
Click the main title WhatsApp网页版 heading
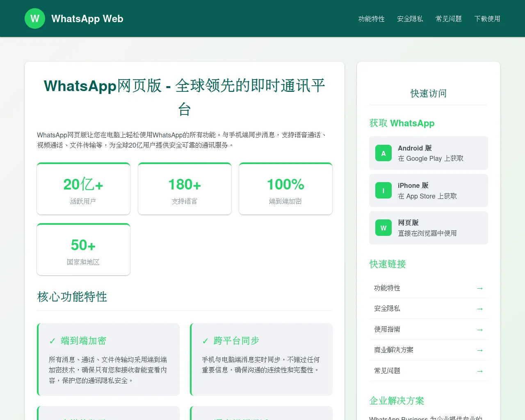pos(185,97)
